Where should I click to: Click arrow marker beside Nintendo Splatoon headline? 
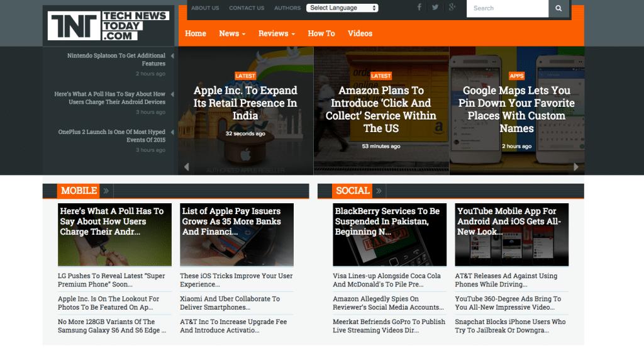[x=172, y=56]
